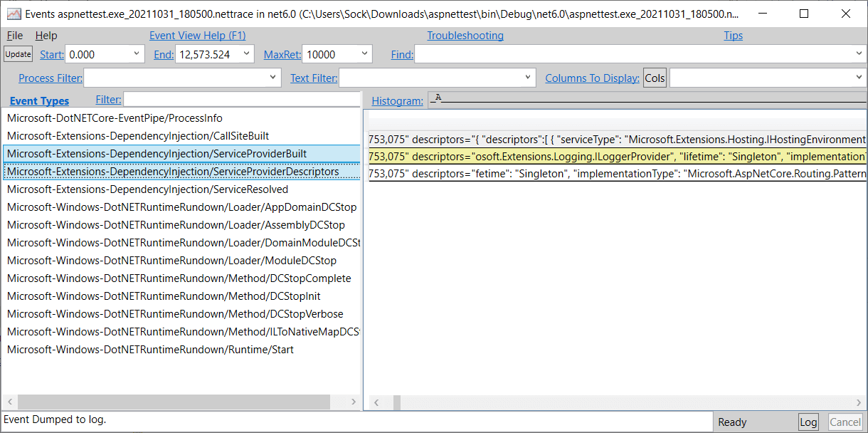The height and width of the screenshot is (433, 868).
Task: Open the Tips link
Action: click(x=733, y=36)
